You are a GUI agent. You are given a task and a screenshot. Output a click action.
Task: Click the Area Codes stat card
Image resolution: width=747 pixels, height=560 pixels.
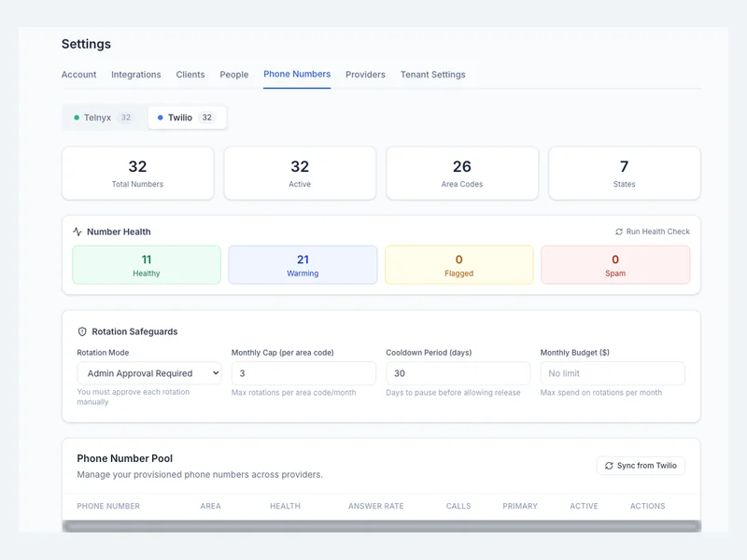(x=462, y=174)
